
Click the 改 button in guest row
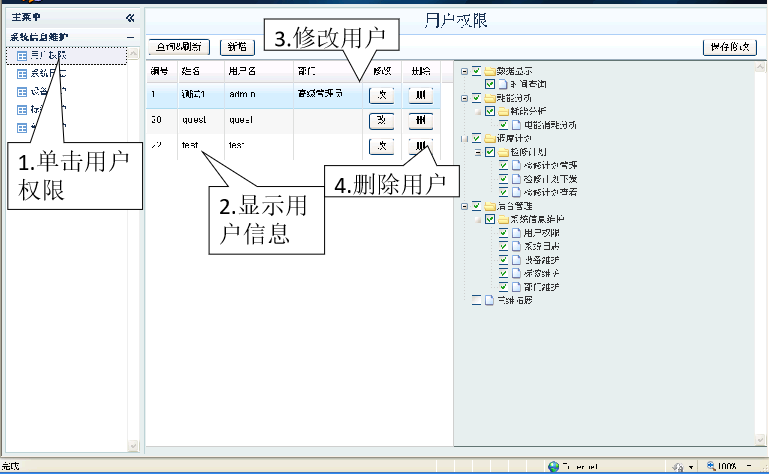coord(382,121)
